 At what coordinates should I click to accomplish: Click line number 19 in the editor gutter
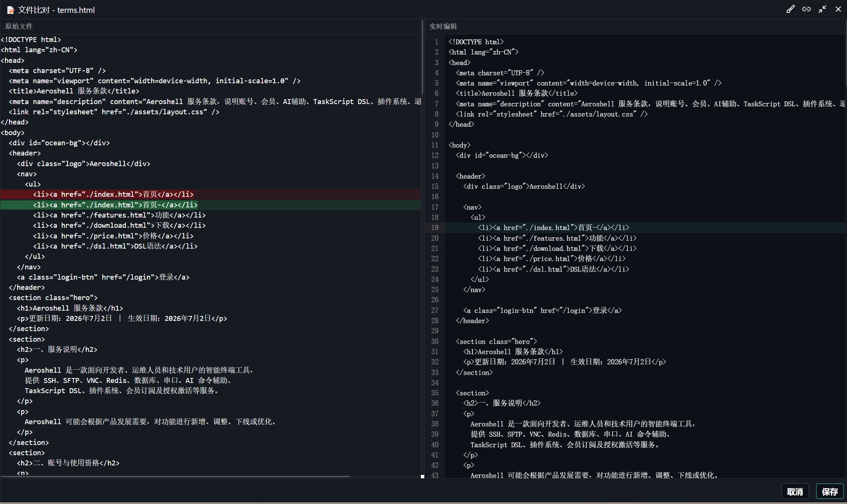tap(434, 228)
